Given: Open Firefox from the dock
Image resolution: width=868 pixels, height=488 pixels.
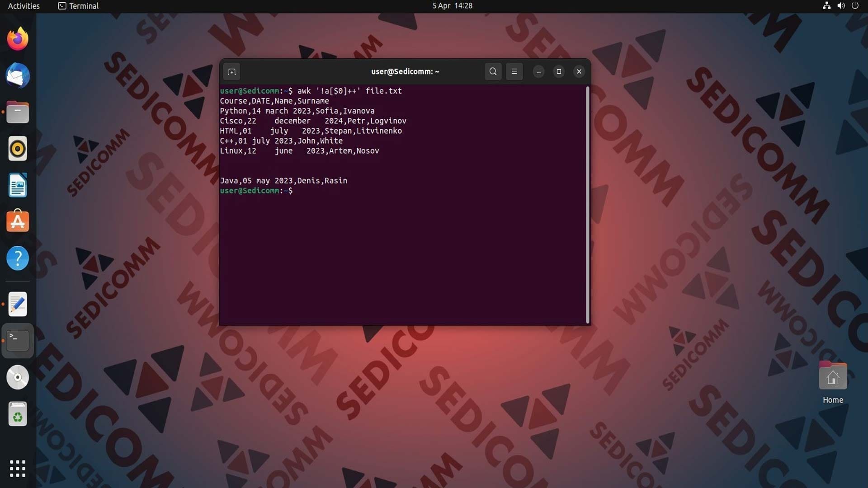Looking at the screenshot, I should [x=18, y=39].
